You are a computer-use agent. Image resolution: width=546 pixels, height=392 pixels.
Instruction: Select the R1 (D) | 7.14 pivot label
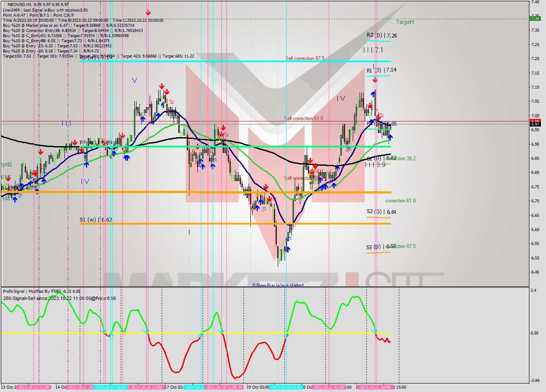382,70
